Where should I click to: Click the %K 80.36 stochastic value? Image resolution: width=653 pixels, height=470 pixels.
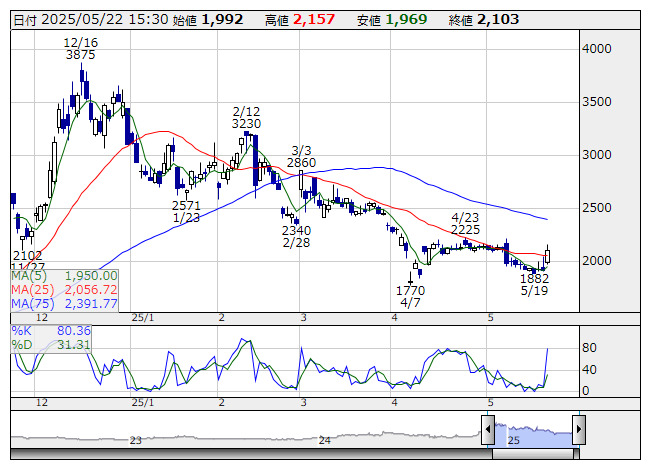click(51, 331)
